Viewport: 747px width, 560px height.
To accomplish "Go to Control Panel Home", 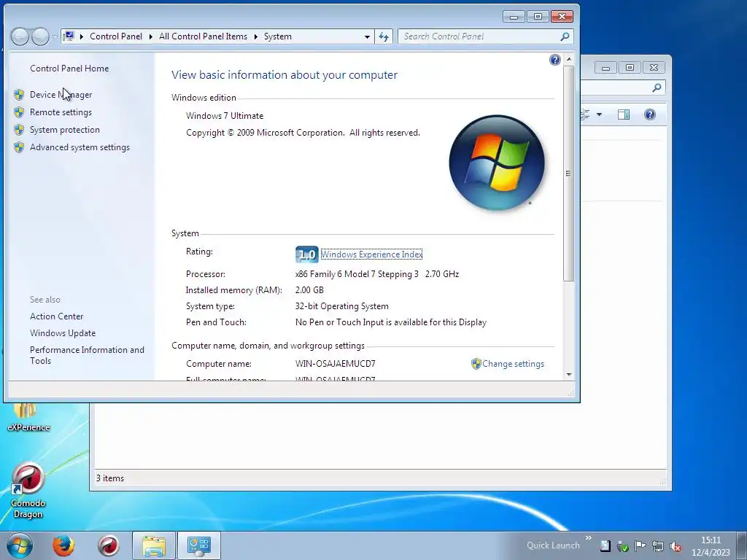I will (x=69, y=69).
